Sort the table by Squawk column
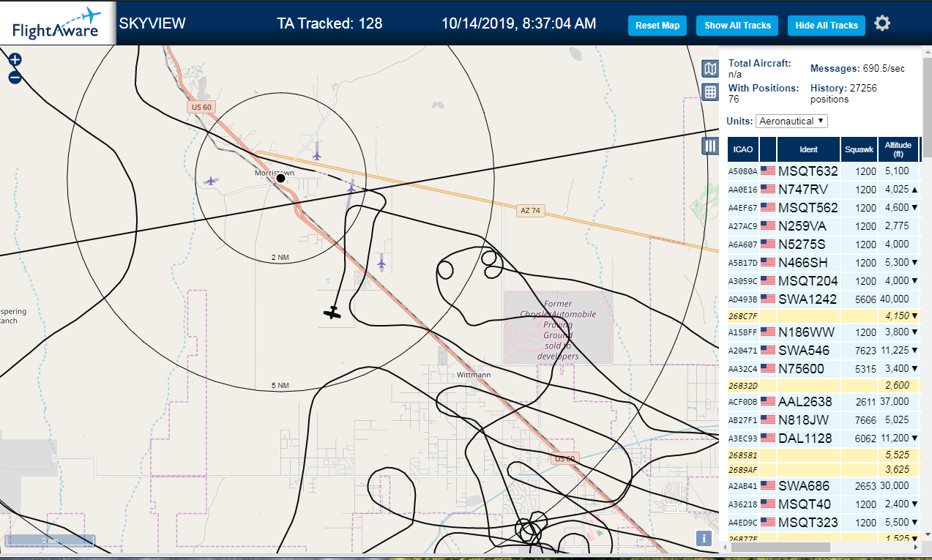This screenshot has height=560, width=932. [859, 149]
